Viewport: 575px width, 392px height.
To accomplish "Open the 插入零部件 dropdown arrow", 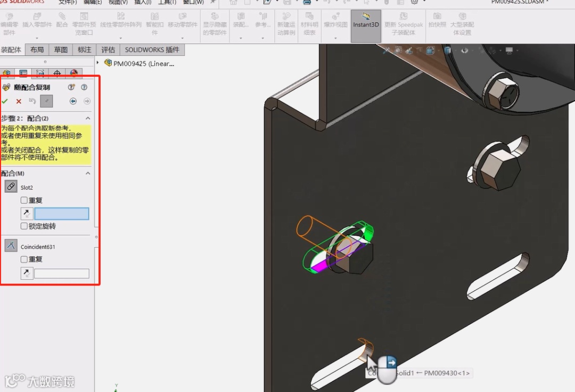I will pyautogui.click(x=37, y=38).
